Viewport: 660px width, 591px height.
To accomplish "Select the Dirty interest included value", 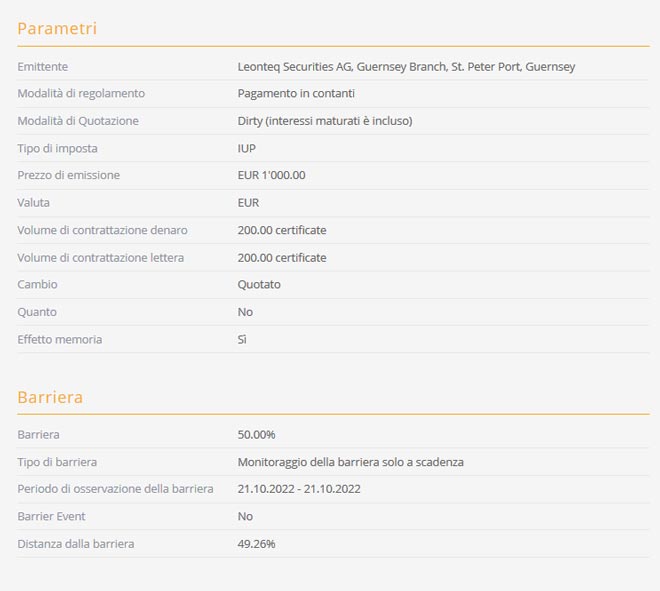I will tap(325, 121).
